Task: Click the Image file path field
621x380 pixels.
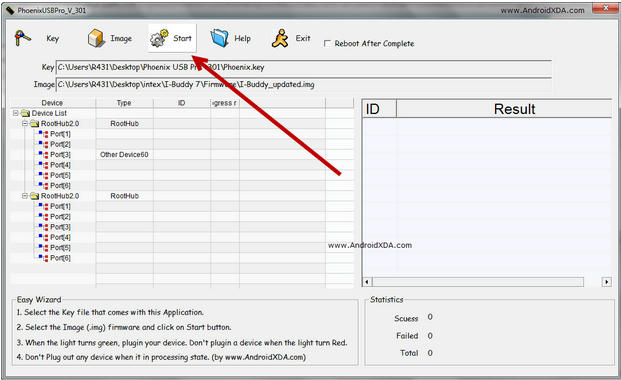Action: [x=304, y=84]
